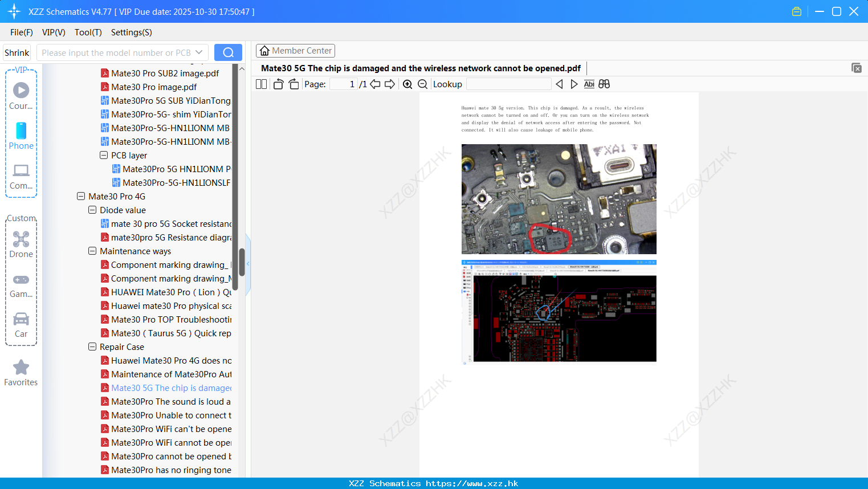Open Mate30 Pro image.pdf
The image size is (868, 489).
point(149,87)
